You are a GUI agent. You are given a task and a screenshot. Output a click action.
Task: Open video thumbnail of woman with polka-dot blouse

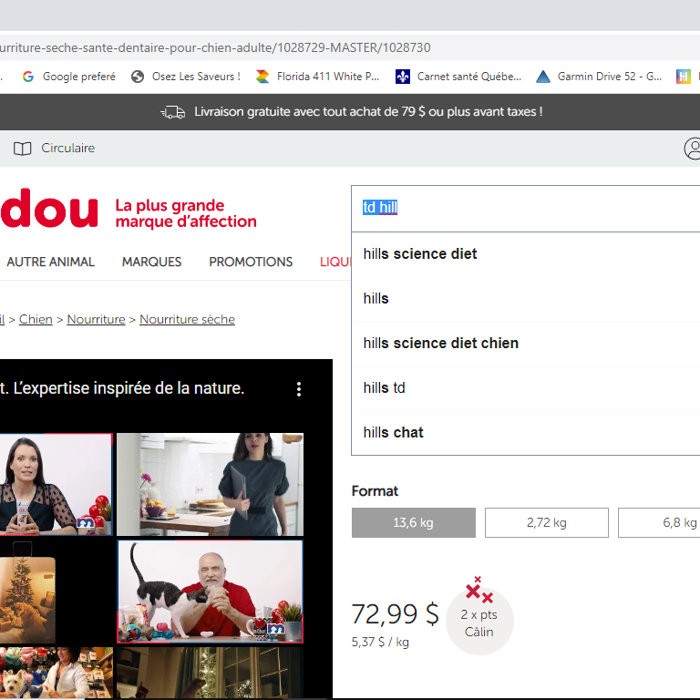56,484
